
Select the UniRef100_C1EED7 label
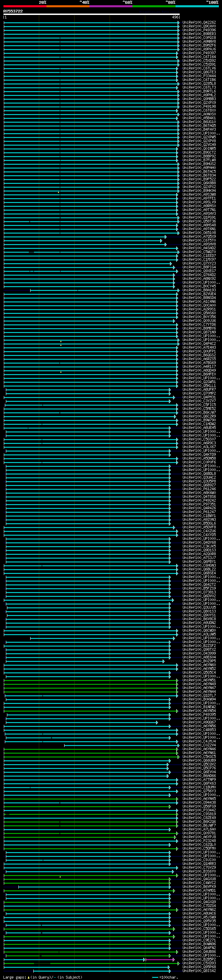pyautogui.click(x=199, y=256)
